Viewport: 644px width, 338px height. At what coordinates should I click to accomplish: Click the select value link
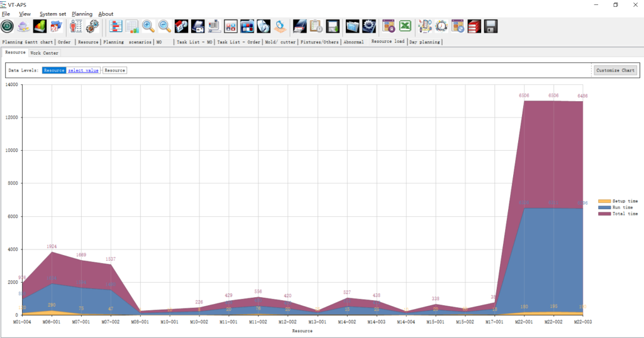pos(83,70)
